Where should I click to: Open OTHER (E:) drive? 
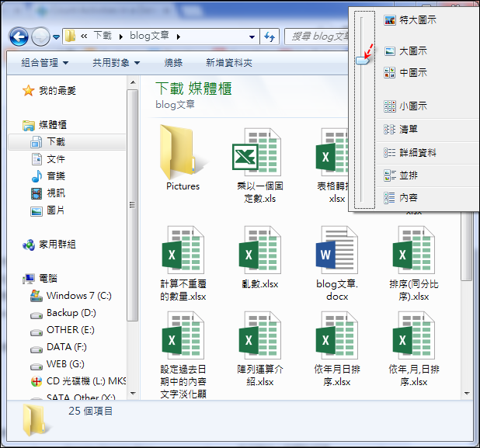(x=62, y=330)
